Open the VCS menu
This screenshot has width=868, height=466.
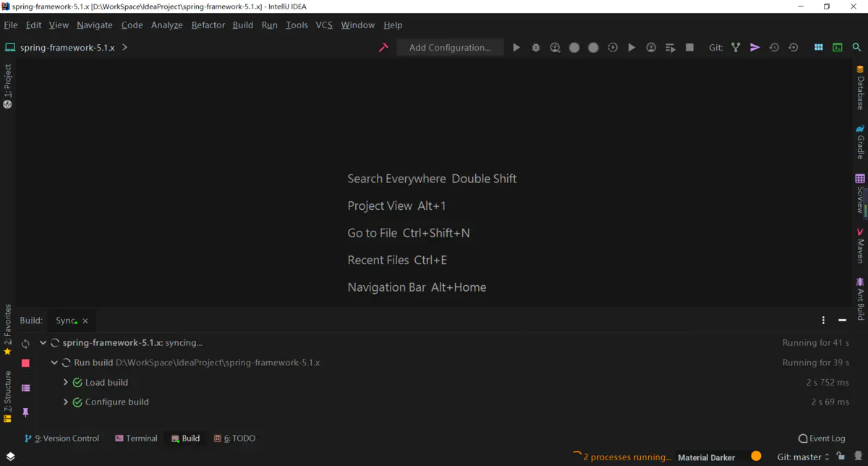(324, 25)
